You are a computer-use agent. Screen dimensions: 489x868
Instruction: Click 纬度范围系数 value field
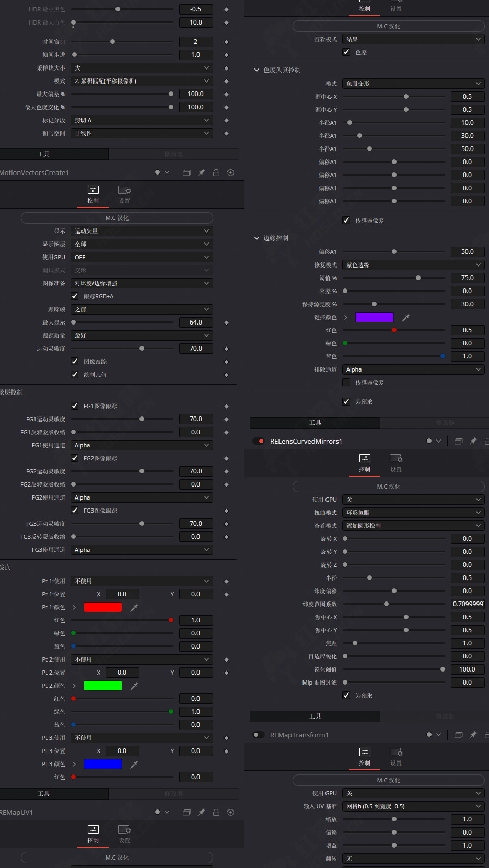pos(468,604)
